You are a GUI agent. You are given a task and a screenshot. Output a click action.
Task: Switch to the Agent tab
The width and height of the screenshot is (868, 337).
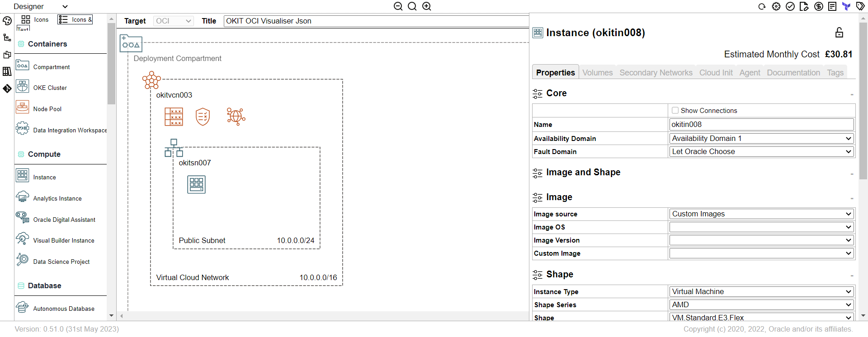click(750, 72)
